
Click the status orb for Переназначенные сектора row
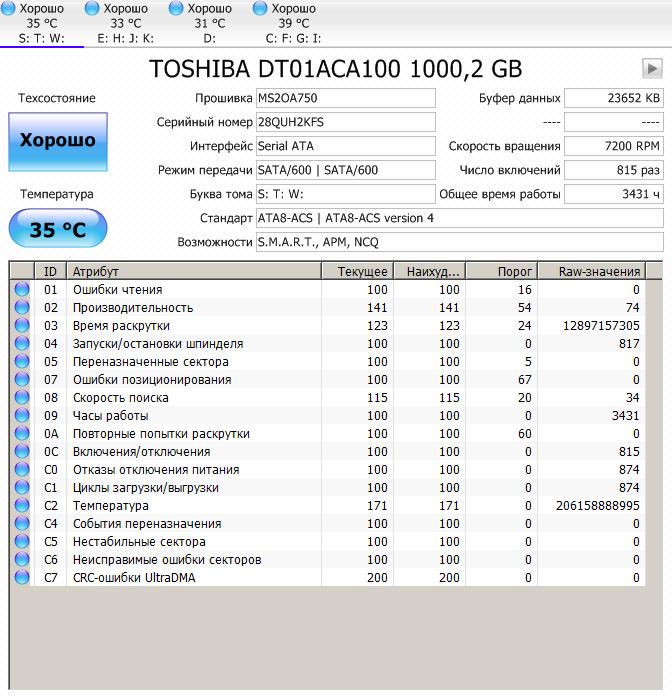22,362
